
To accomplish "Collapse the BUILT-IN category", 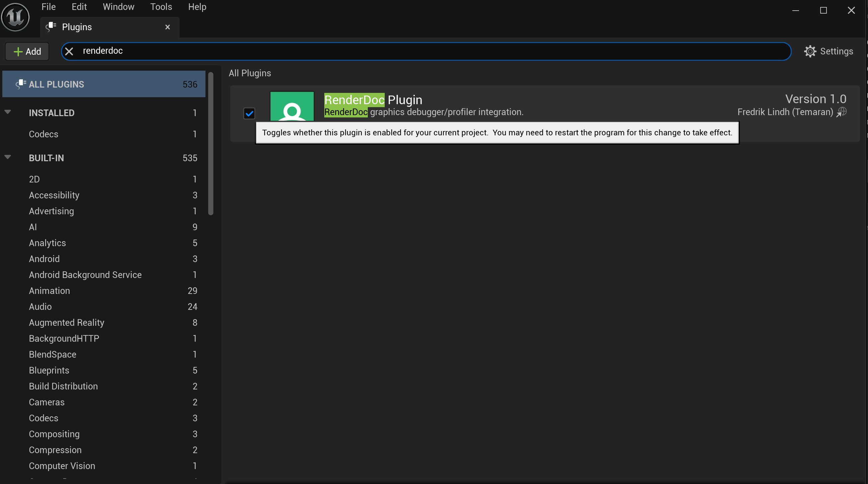I will tap(8, 157).
